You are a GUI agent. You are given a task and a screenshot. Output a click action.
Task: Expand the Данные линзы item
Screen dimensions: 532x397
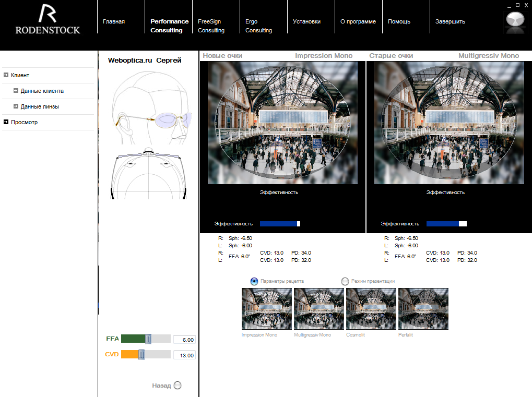tap(16, 106)
